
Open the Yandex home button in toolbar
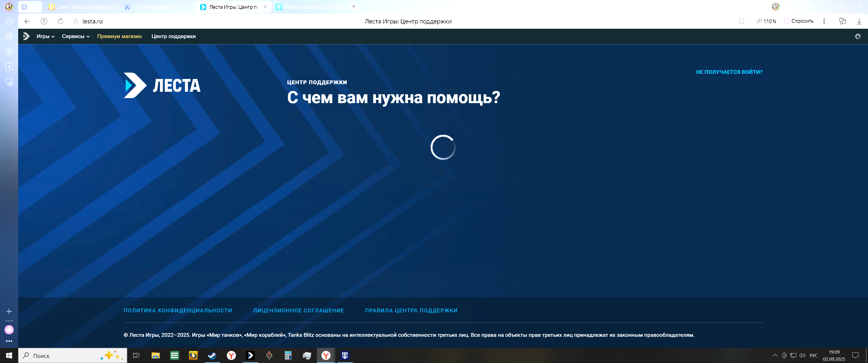pos(44,21)
